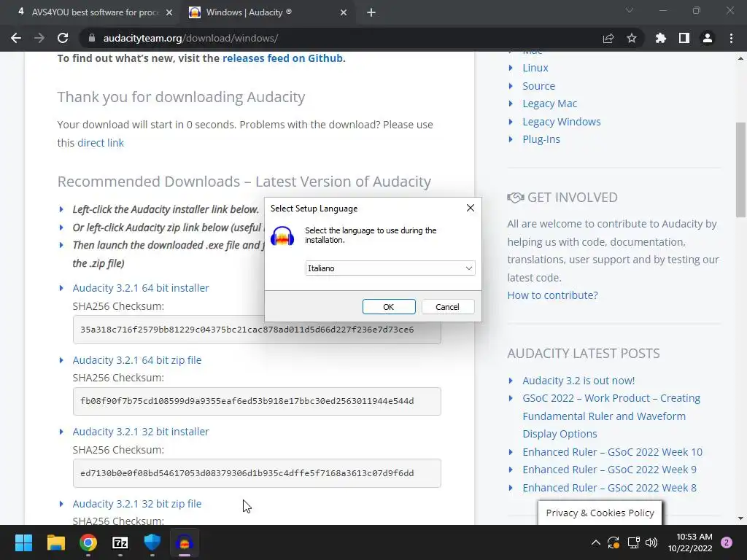Go back to the previous page
Screen dimensions: 747x560
pyautogui.click(x=16, y=38)
